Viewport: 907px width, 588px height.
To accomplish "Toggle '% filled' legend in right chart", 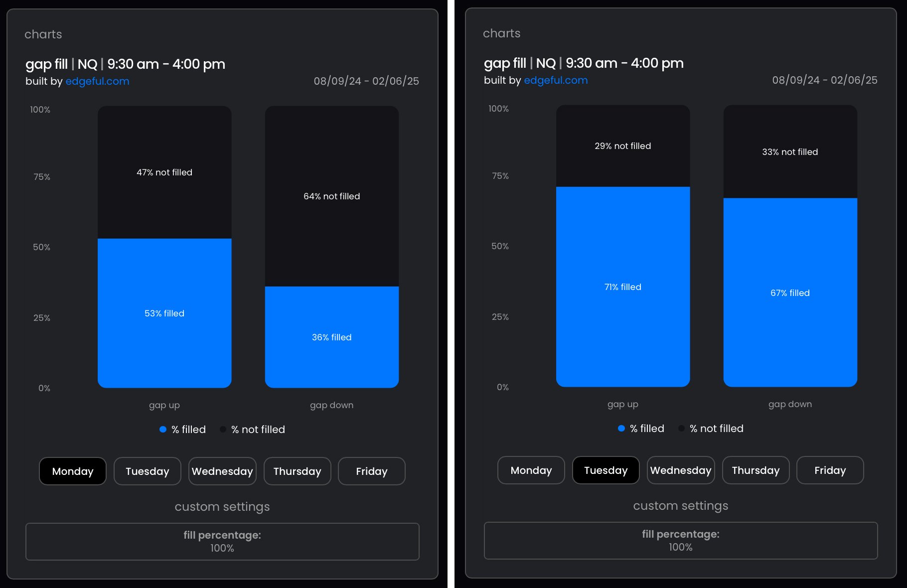I will [641, 428].
